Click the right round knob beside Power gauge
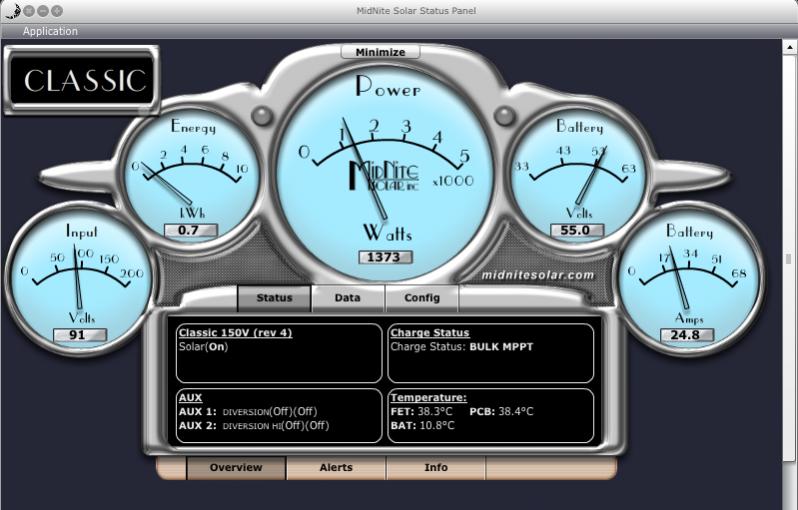 click(504, 116)
